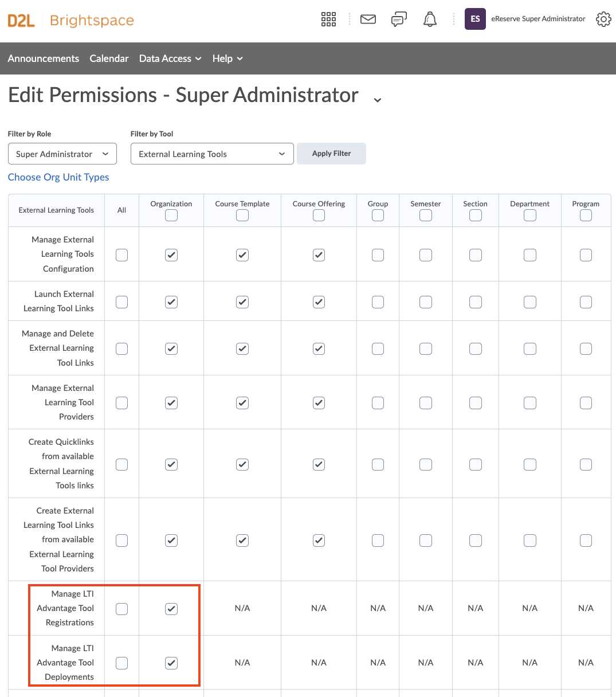Enable All for Manage External Learning Tools Configuration
616x697 pixels.
pos(121,254)
